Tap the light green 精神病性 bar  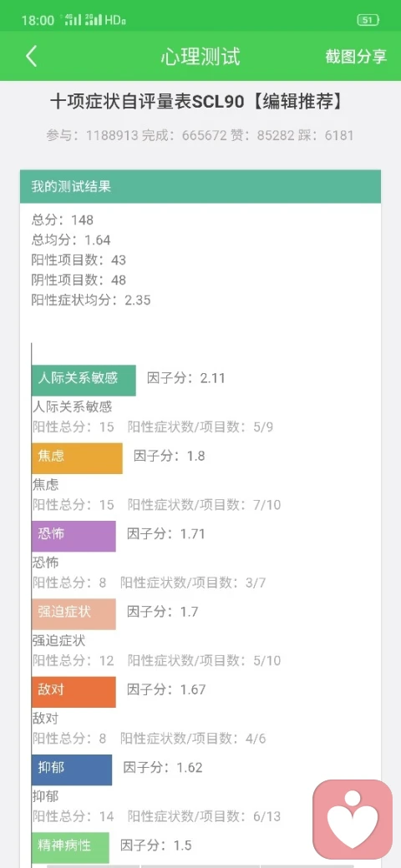point(70,847)
